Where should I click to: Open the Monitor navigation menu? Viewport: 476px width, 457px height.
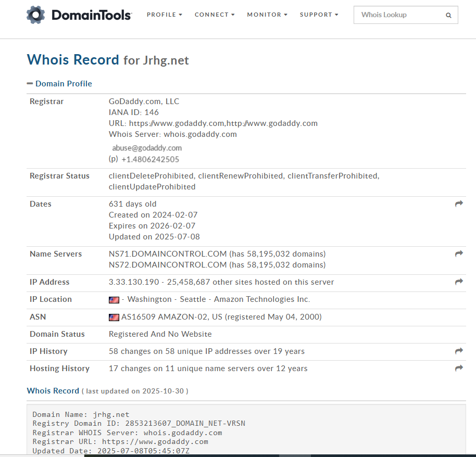coord(267,15)
